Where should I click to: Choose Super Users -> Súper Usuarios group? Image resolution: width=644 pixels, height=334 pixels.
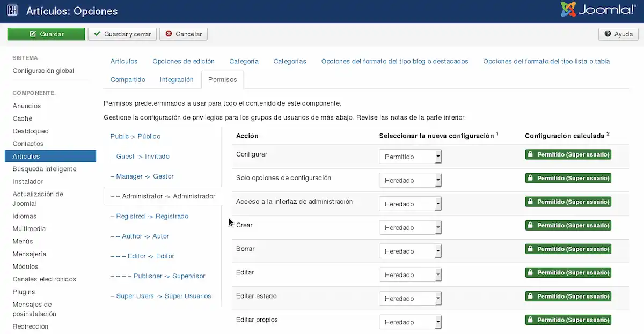160,296
